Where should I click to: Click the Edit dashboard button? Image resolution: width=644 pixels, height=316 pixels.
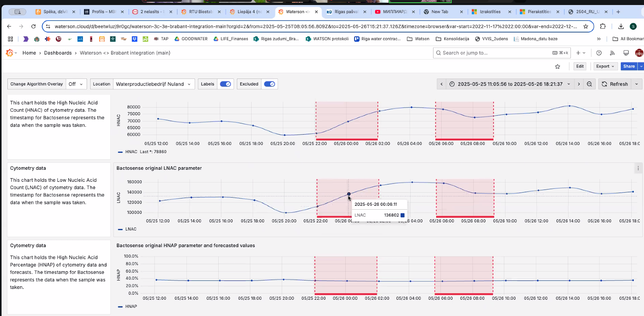(580, 66)
